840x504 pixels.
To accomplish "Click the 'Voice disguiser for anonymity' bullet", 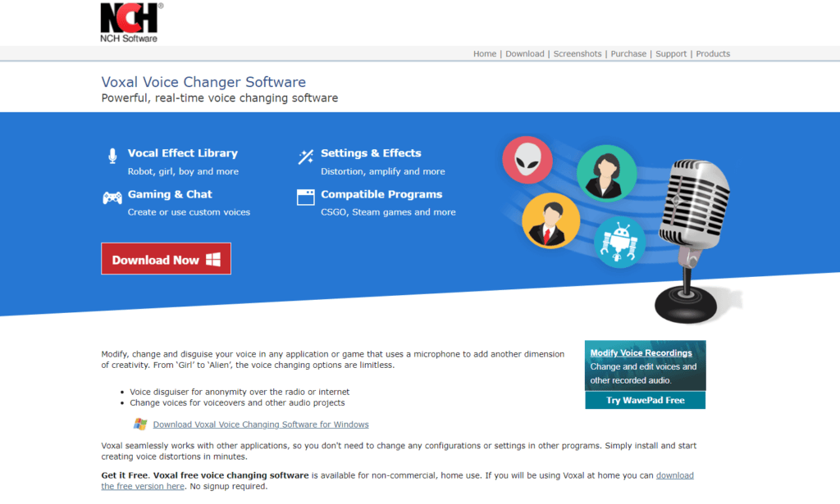I will point(240,392).
